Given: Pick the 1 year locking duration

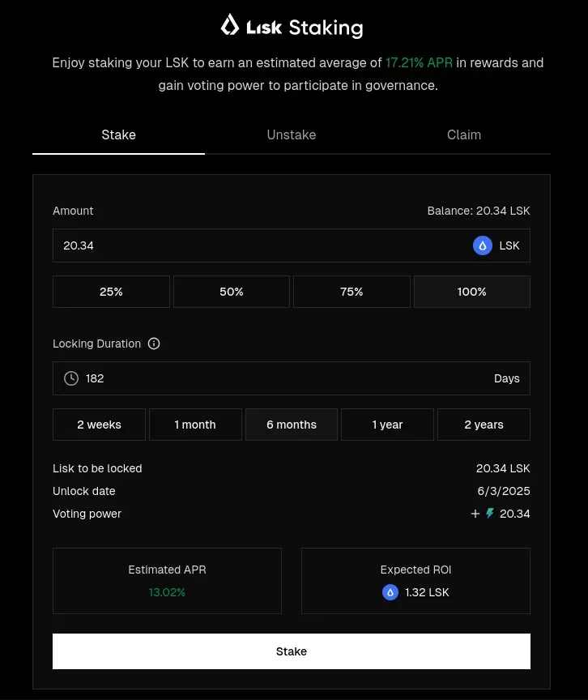Looking at the screenshot, I should click(387, 425).
